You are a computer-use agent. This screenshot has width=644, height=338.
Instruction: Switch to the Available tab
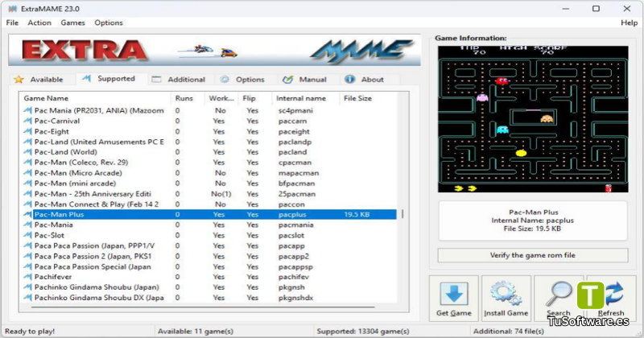coord(43,79)
